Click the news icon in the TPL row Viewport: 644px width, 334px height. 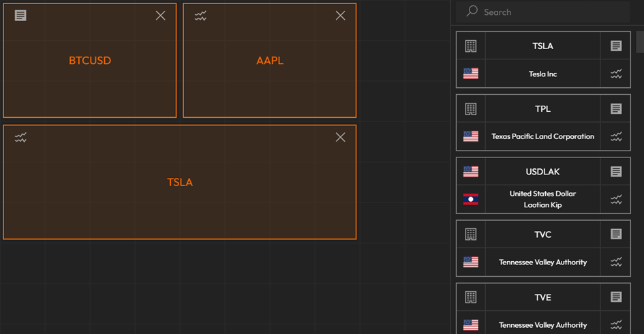click(x=616, y=108)
